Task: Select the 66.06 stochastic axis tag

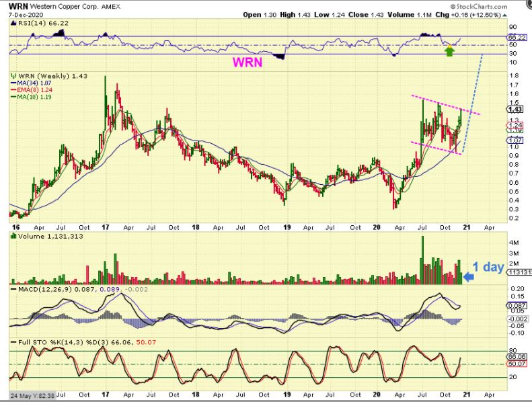Action: click(517, 357)
